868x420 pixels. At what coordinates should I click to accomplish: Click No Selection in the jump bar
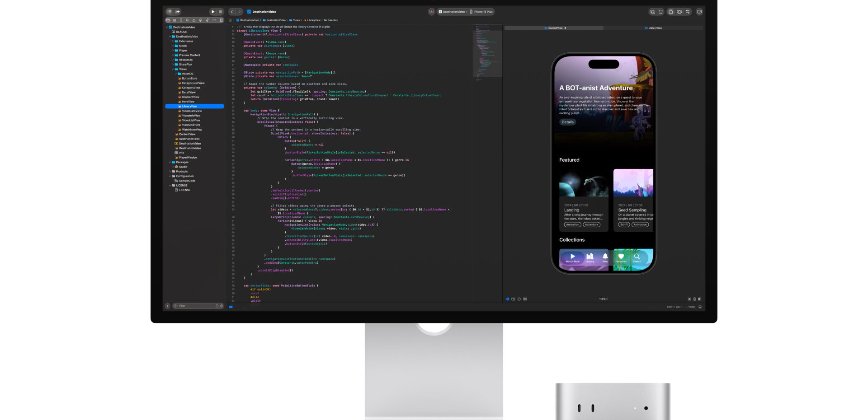point(331,20)
